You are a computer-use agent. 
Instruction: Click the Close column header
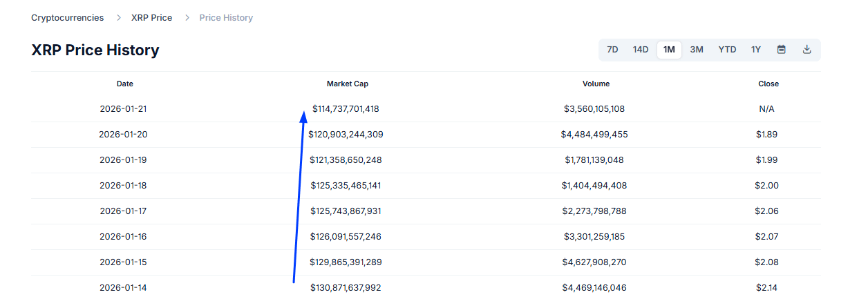click(x=768, y=84)
